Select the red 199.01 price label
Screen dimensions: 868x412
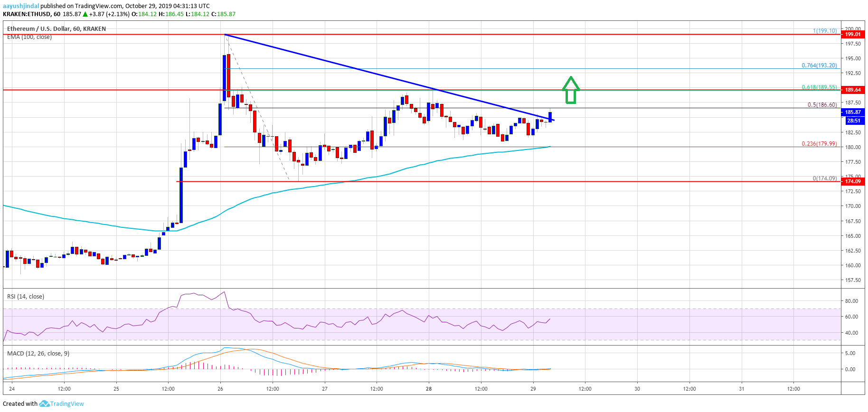click(852, 34)
